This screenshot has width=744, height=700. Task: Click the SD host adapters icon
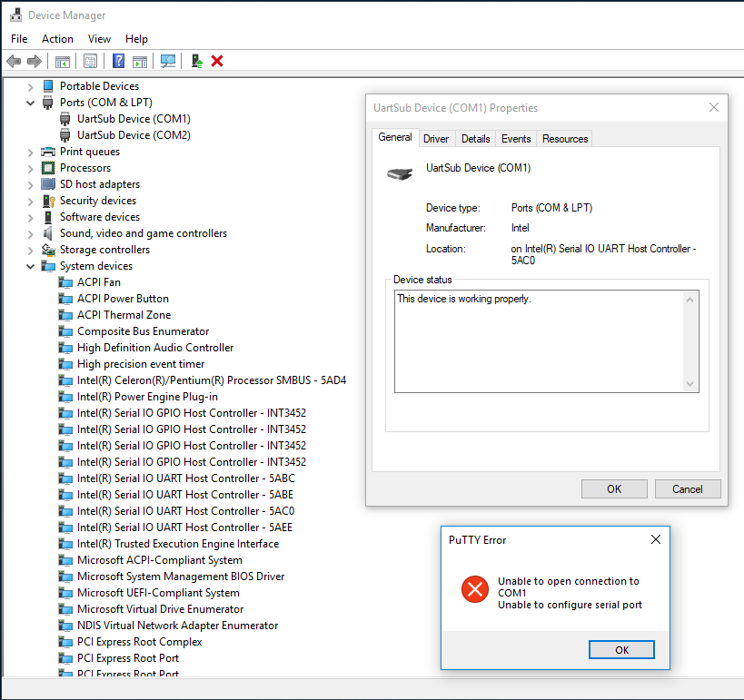(48, 184)
